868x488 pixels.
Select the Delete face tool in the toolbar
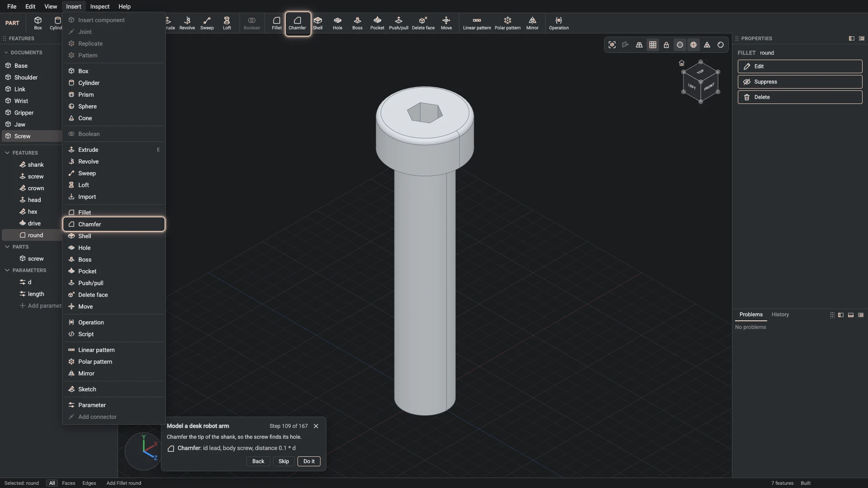424,23
